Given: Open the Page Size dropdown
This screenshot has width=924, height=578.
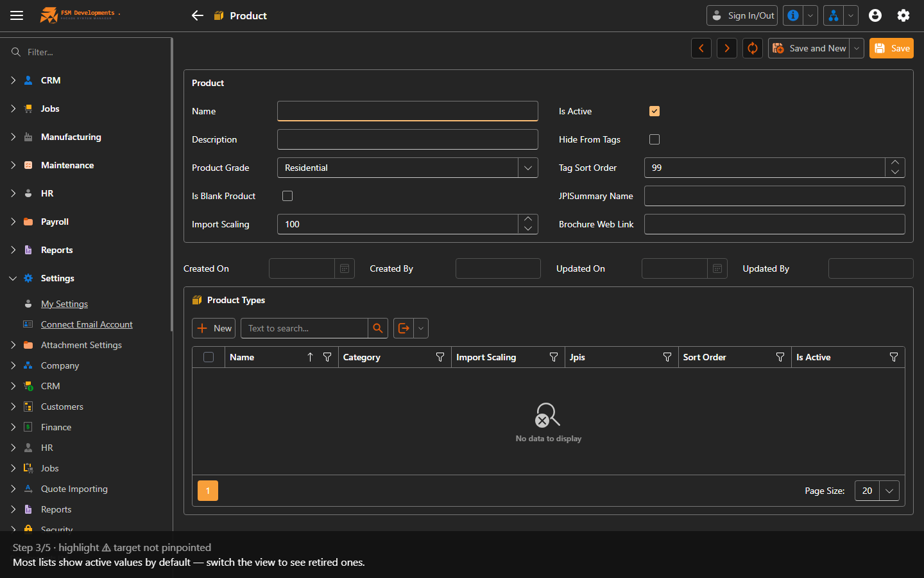Looking at the screenshot, I should 889,491.
